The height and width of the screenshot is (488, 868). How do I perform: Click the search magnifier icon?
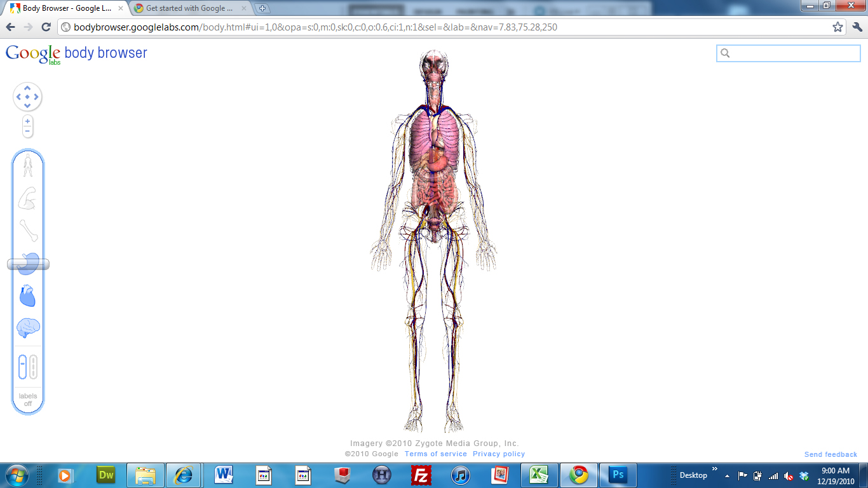(725, 53)
